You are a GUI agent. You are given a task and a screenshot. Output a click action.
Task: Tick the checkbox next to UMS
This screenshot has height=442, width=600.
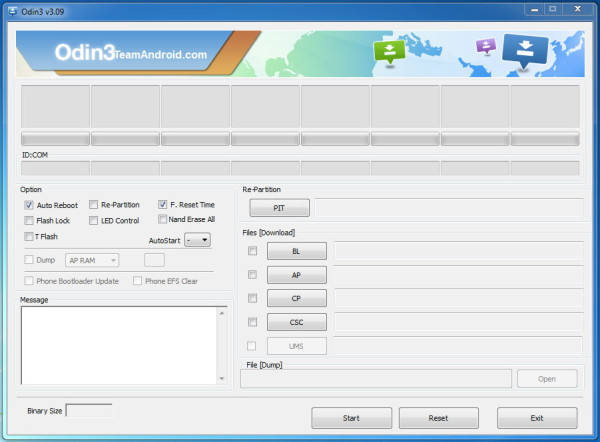pyautogui.click(x=251, y=346)
